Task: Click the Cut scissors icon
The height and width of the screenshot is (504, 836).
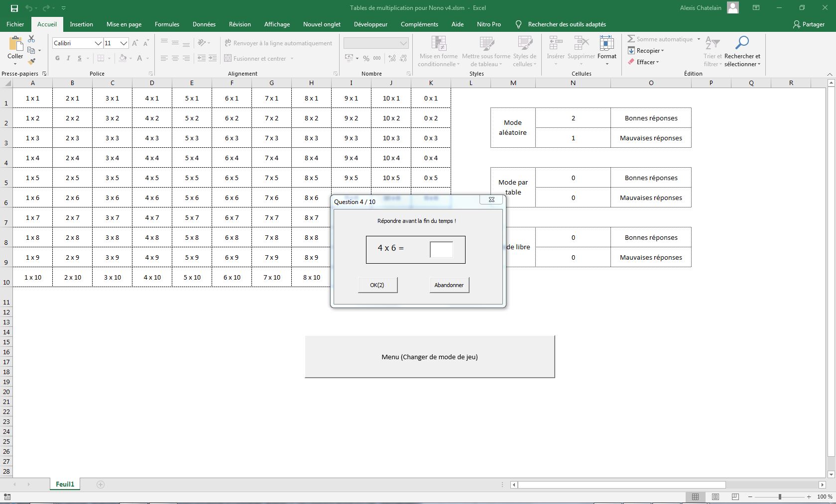Action: tap(31, 39)
